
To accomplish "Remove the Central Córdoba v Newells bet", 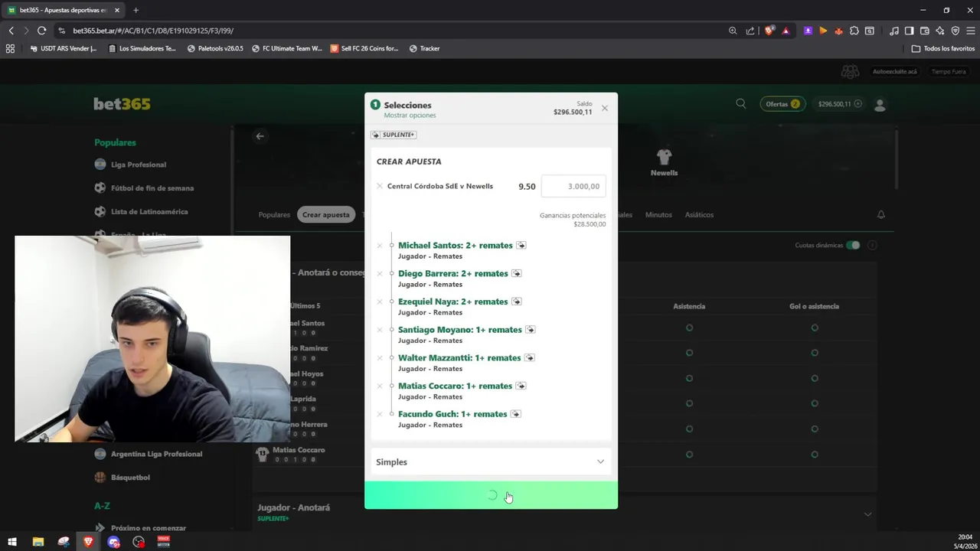I will 379,186.
